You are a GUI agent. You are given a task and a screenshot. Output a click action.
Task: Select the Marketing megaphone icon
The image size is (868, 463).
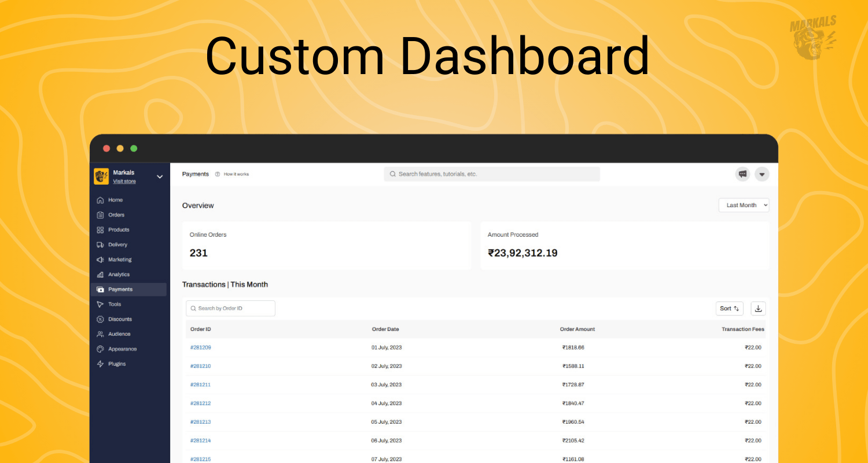coord(101,259)
